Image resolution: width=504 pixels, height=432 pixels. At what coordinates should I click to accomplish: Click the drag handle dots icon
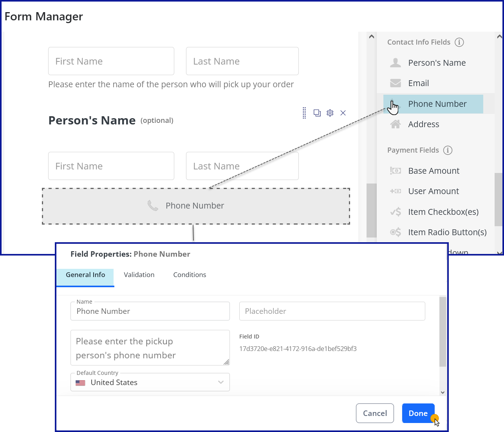(x=304, y=113)
